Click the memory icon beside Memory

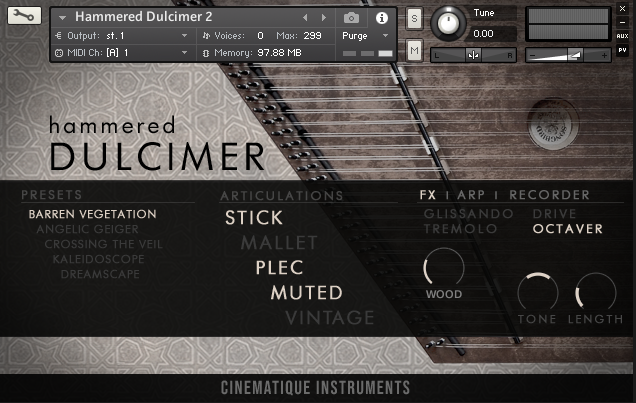click(206, 53)
